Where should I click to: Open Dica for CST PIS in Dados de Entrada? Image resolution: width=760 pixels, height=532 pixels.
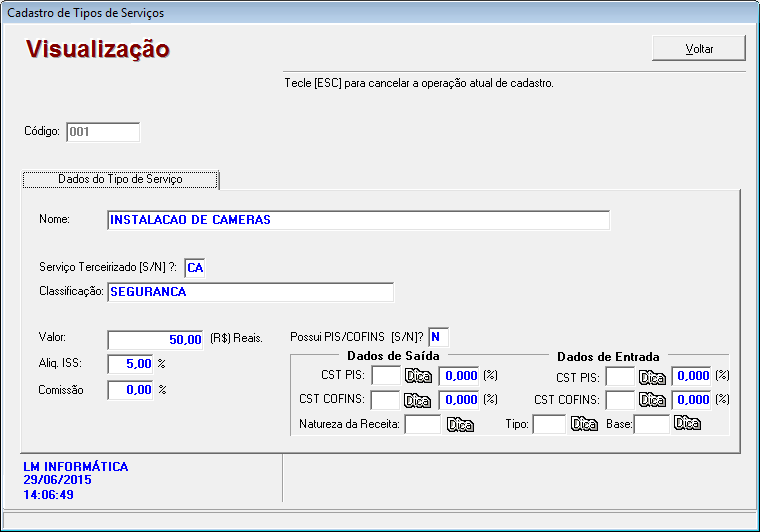653,376
